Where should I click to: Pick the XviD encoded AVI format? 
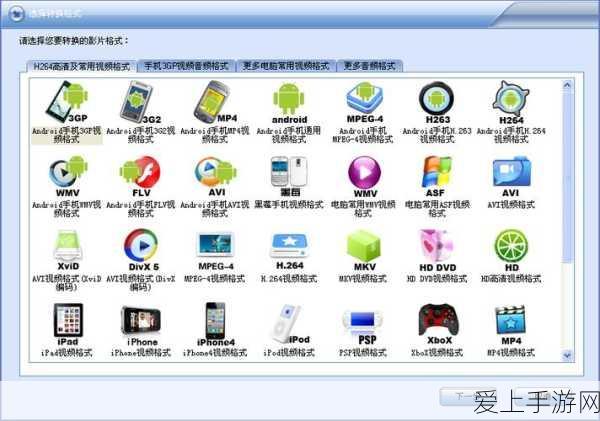click(68, 250)
